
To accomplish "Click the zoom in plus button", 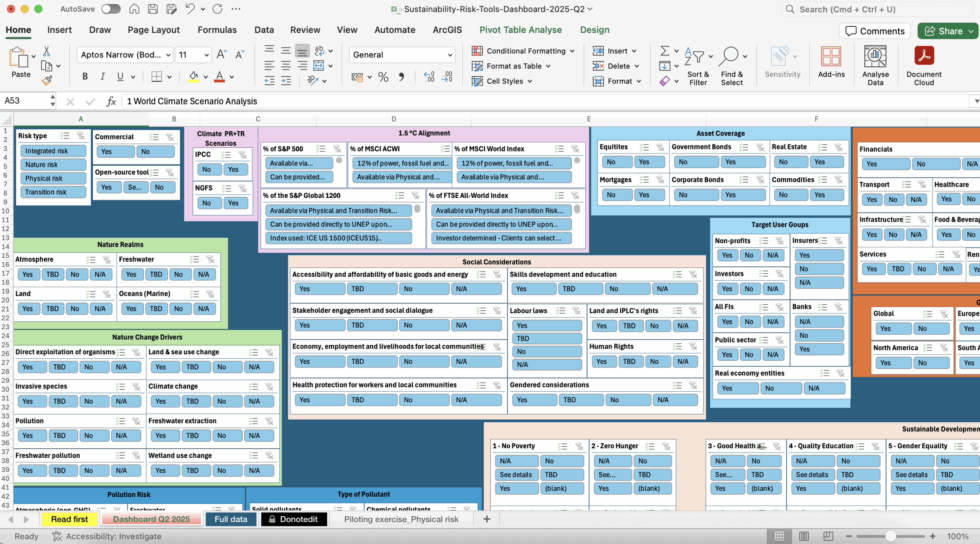I will 933,537.
